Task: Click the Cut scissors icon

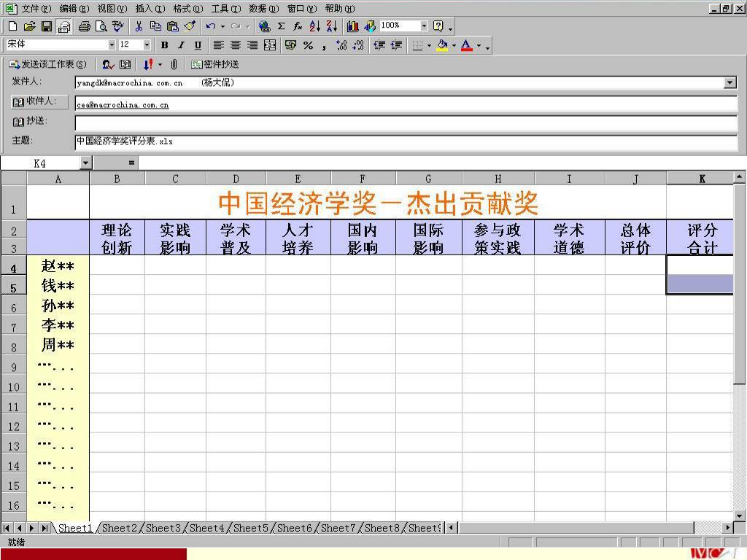Action: pyautogui.click(x=139, y=26)
